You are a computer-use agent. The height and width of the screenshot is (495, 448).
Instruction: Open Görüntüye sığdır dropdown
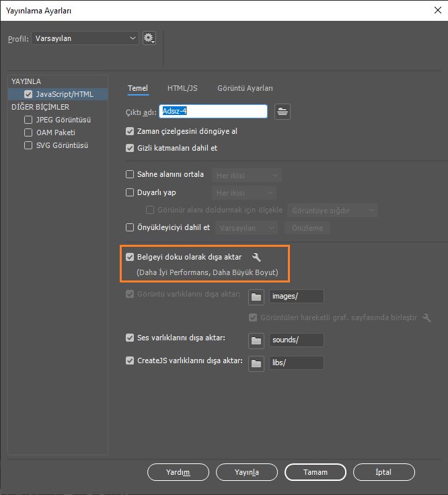click(332, 211)
